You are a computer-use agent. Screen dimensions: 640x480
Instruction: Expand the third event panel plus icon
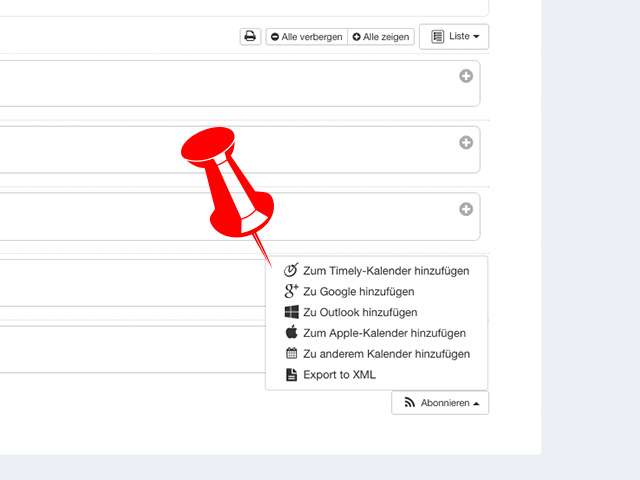[466, 209]
